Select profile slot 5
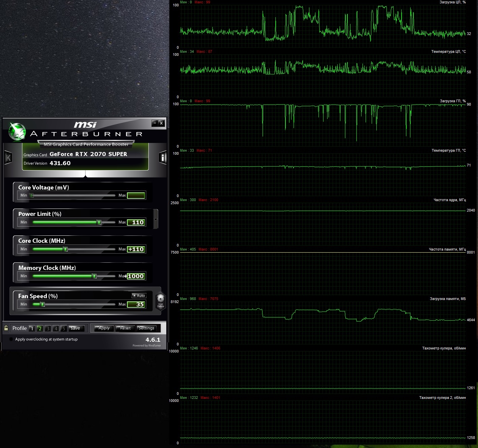The image size is (478, 448). (64, 328)
